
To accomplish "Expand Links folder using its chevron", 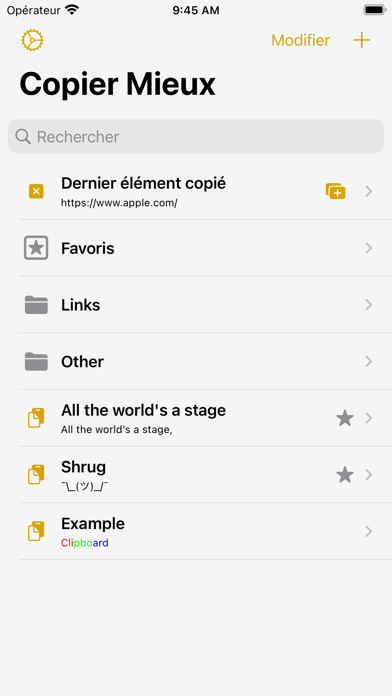I will pyautogui.click(x=368, y=304).
